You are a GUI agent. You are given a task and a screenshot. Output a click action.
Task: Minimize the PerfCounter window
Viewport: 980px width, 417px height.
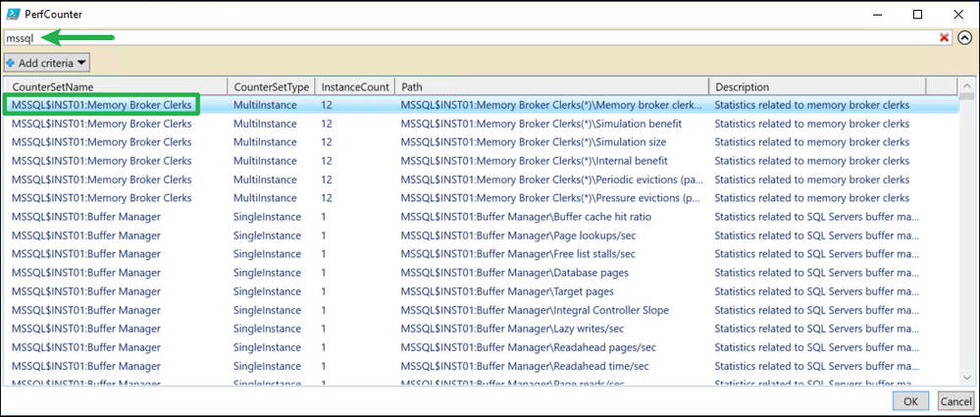[x=878, y=14]
